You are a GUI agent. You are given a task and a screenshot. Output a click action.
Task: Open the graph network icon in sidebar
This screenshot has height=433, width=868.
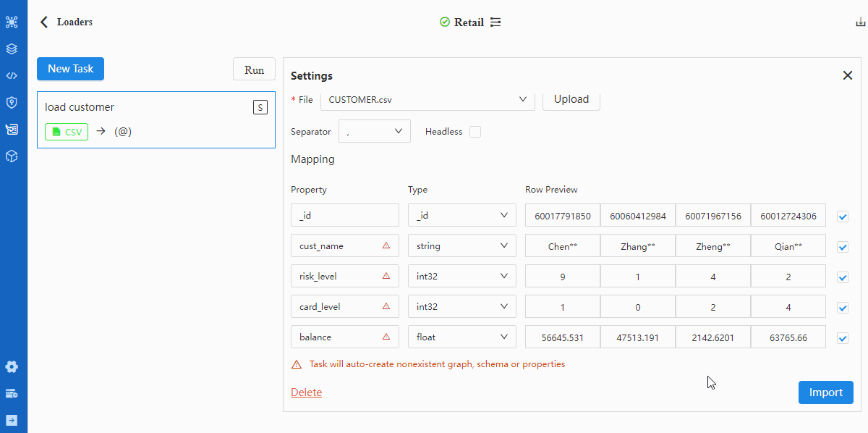pos(12,22)
